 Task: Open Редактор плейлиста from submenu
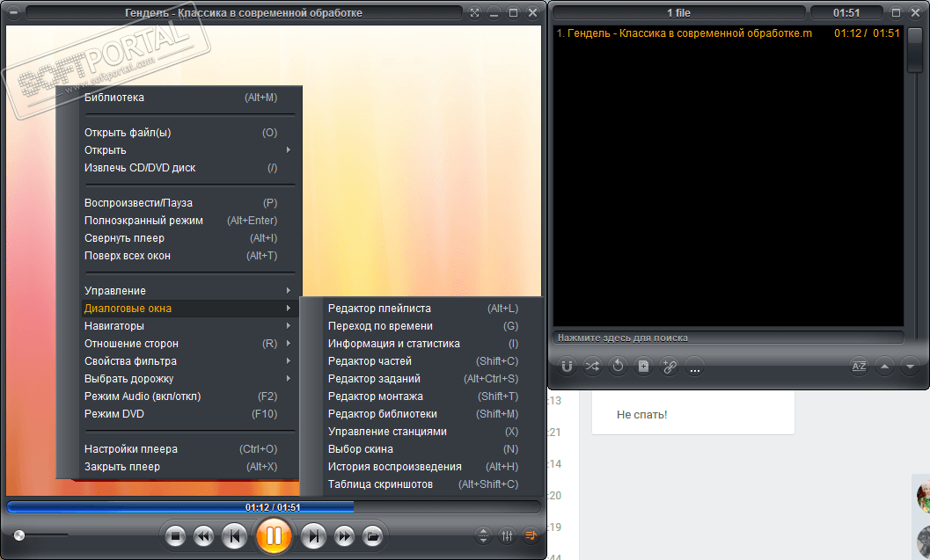[423, 309]
